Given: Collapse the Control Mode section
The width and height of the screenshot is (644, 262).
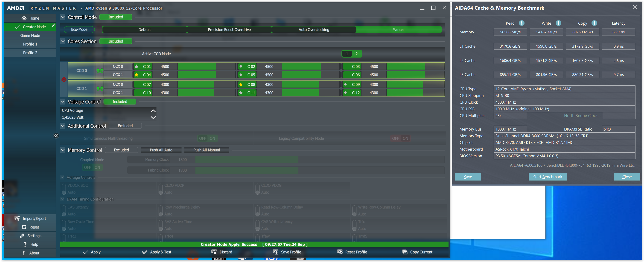Looking at the screenshot, I should tap(63, 17).
